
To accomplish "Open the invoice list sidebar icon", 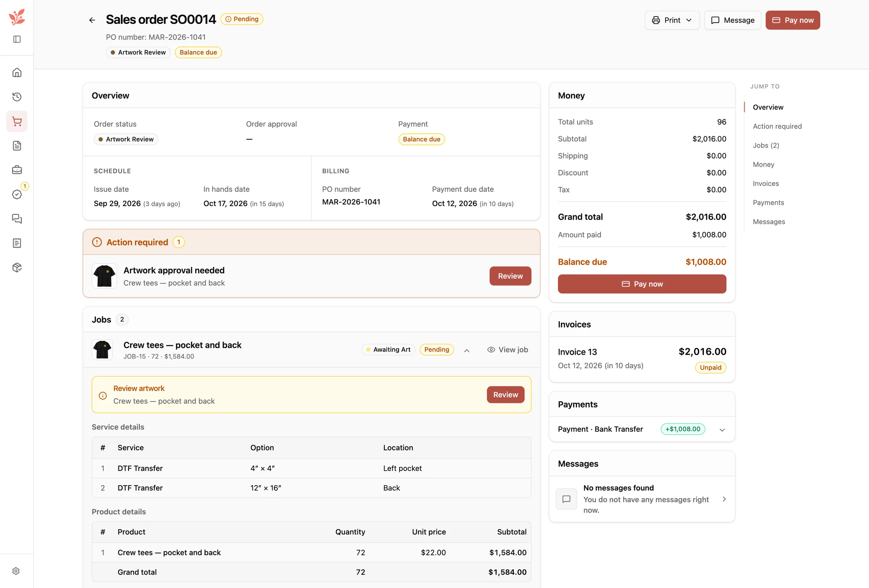I will tap(17, 243).
